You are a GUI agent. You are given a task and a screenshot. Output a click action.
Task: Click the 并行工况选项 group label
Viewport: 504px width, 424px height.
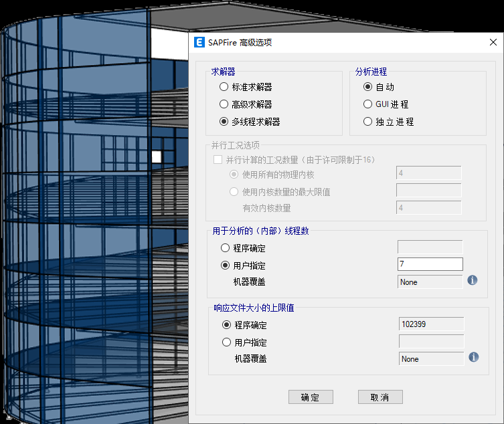tap(236, 145)
